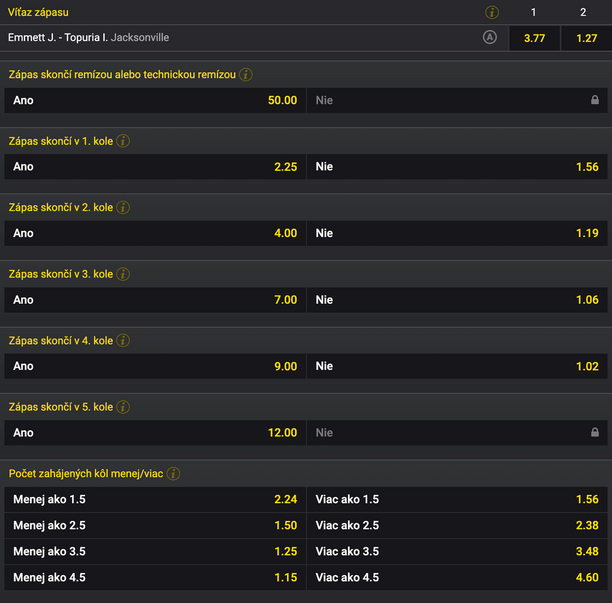This screenshot has width=612, height=603.
Task: Pick Viac ako 2.5 at 2.38
Action: pos(457,525)
